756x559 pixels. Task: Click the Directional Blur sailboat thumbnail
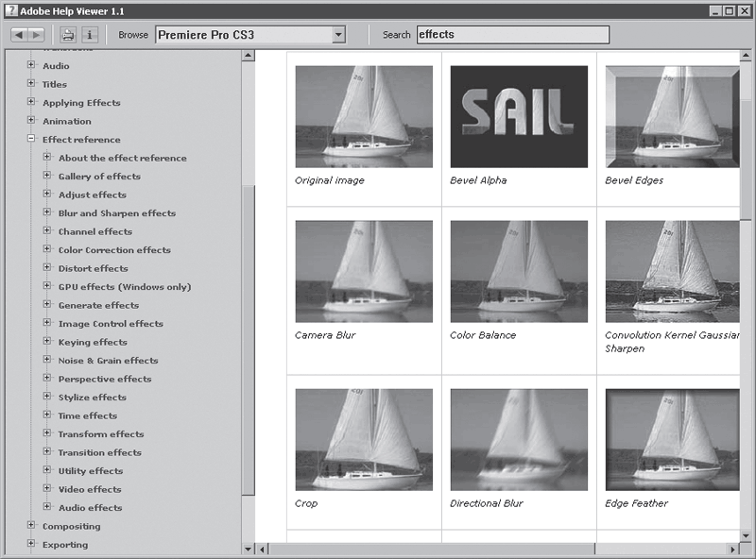click(519, 439)
